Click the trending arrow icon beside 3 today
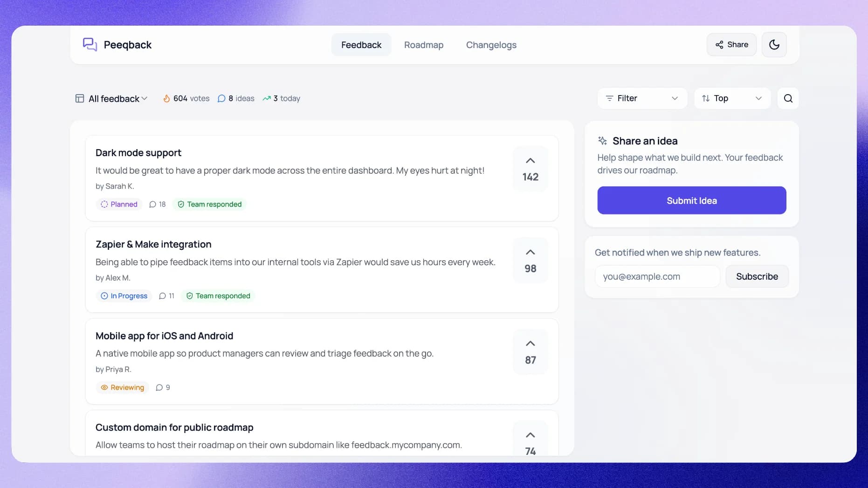Viewport: 868px width, 488px height. 267,98
